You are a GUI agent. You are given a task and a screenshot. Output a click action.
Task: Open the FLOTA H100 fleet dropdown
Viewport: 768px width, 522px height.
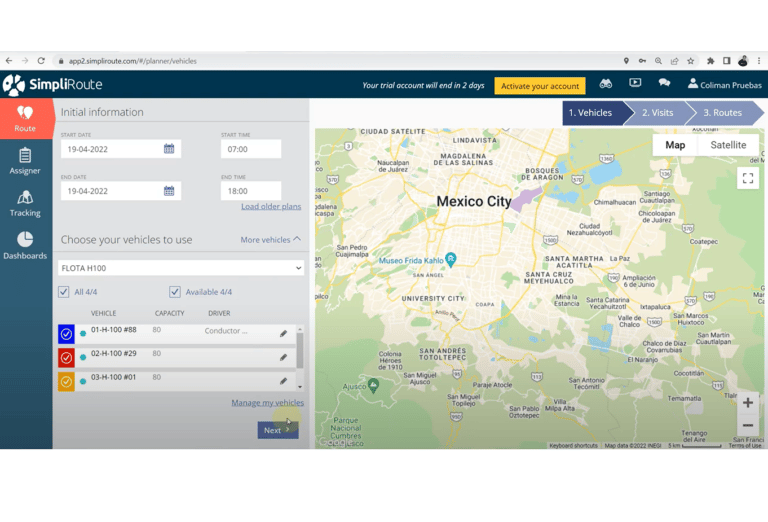pyautogui.click(x=181, y=268)
